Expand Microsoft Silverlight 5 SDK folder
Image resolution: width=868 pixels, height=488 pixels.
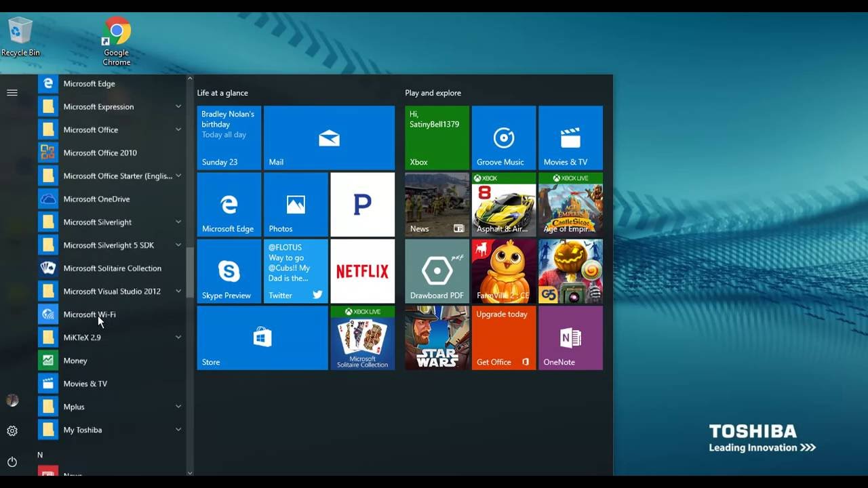pyautogui.click(x=178, y=245)
